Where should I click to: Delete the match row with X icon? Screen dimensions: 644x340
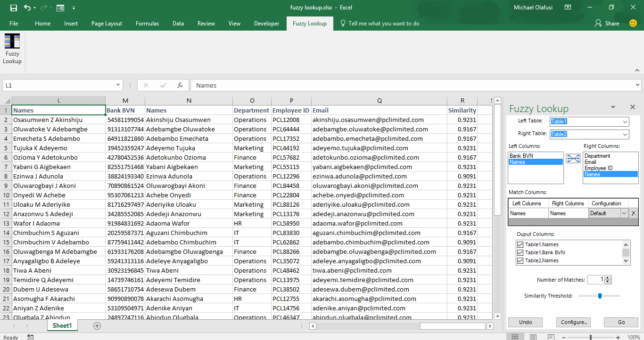(x=633, y=213)
